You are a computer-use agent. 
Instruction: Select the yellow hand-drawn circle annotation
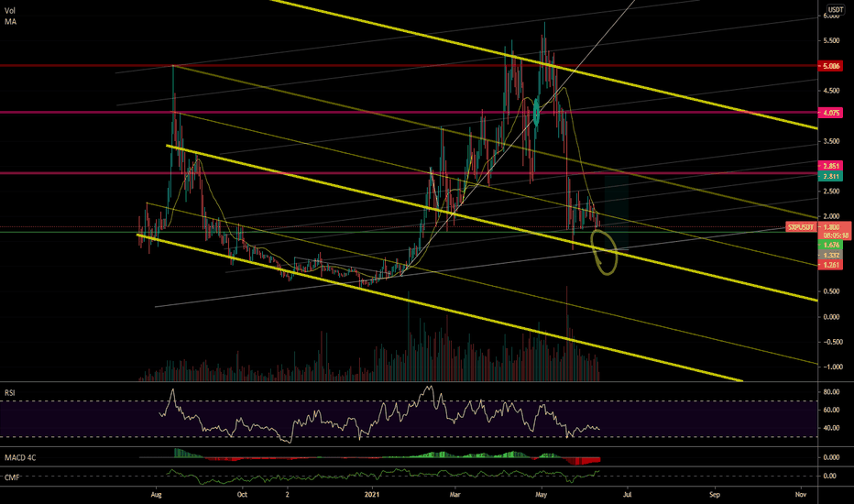point(604,252)
